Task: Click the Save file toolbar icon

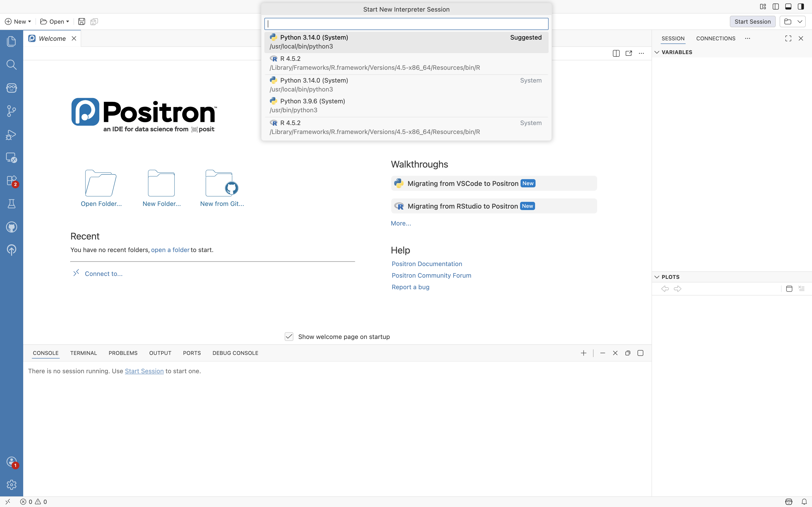Action: [x=81, y=21]
